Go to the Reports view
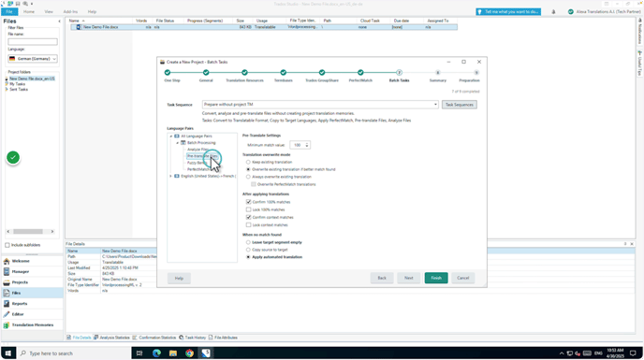 (x=20, y=303)
